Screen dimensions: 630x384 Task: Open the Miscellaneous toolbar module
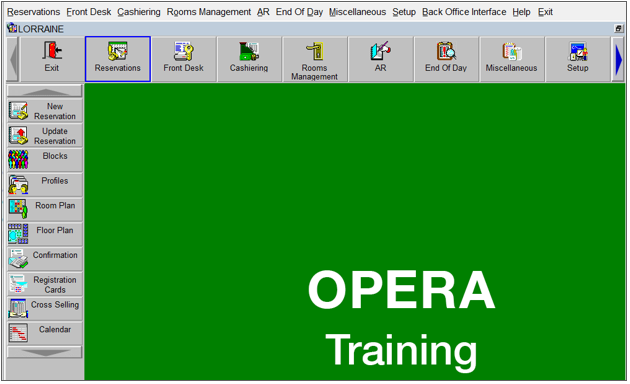512,59
